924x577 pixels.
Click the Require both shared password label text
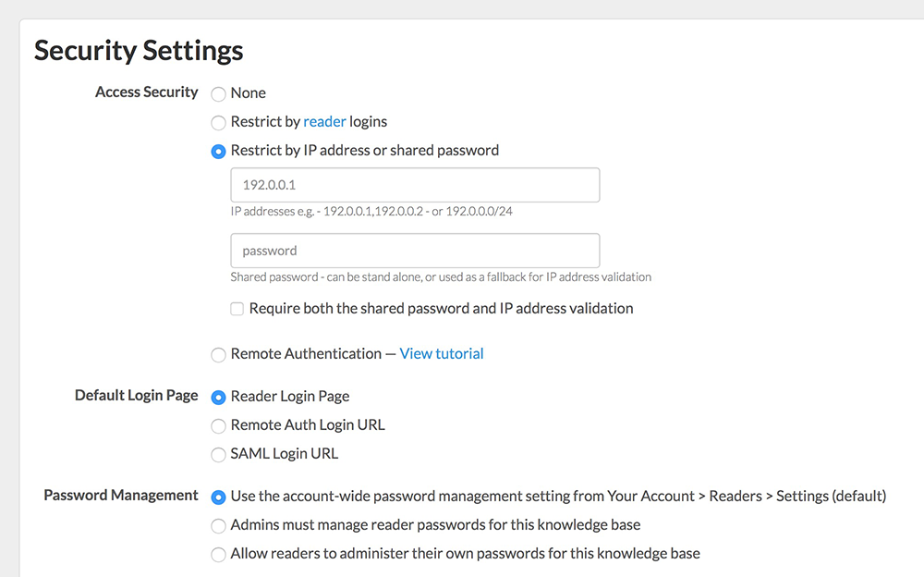441,309
